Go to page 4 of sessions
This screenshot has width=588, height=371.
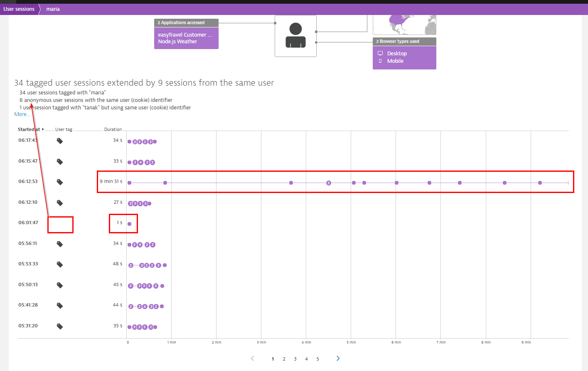coord(306,359)
